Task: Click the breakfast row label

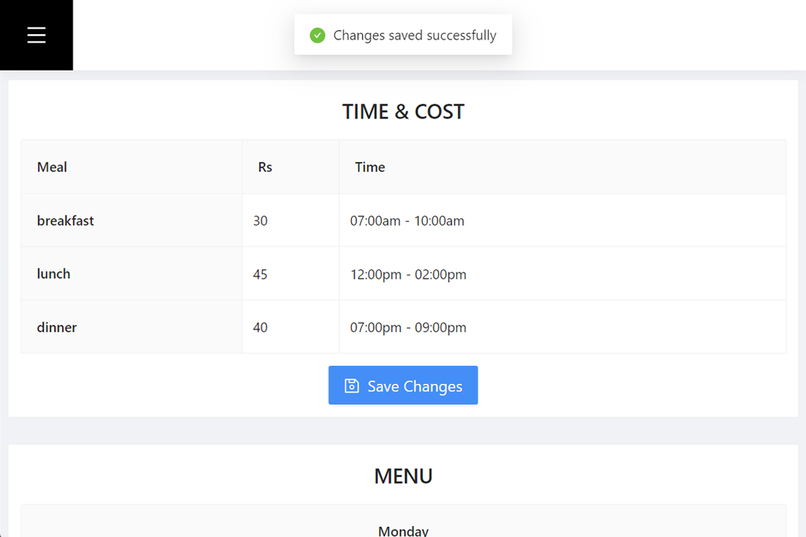Action: [65, 221]
